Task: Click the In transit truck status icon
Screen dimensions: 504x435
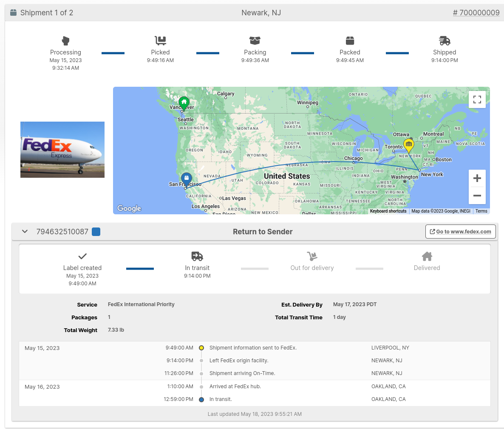Action: tap(197, 256)
